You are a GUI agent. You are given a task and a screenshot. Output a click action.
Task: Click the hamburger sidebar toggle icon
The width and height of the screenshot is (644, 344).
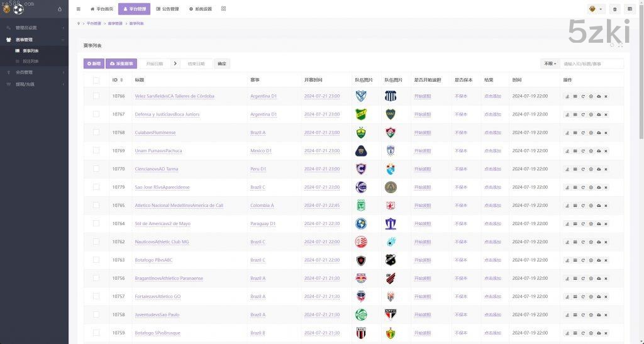[x=78, y=9]
